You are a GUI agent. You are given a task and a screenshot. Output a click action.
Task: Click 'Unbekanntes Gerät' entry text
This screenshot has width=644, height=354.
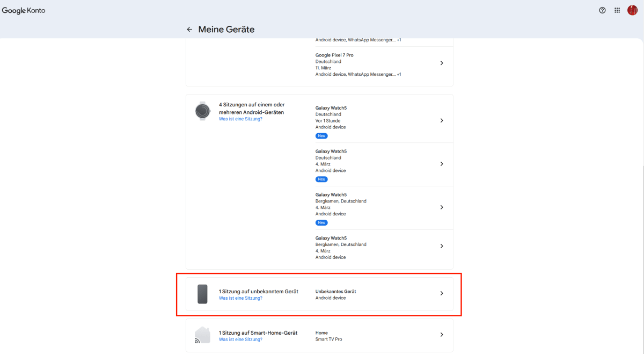tap(335, 291)
